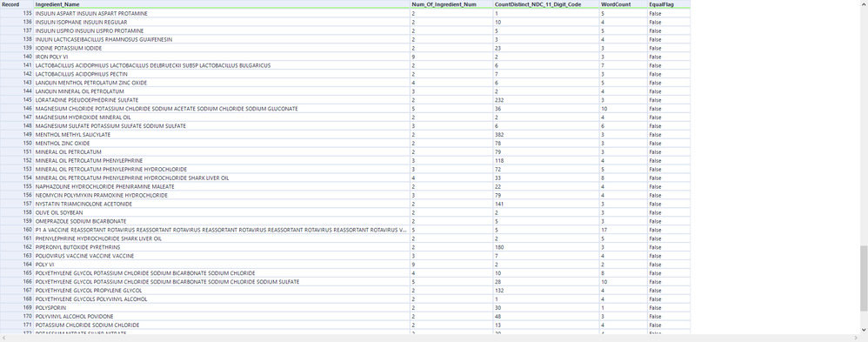Viewport: 868px width, 342px height.
Task: Click LANOLIN MENTHOL PETROLATUM ZINC OXIDE cell
Action: [222, 83]
